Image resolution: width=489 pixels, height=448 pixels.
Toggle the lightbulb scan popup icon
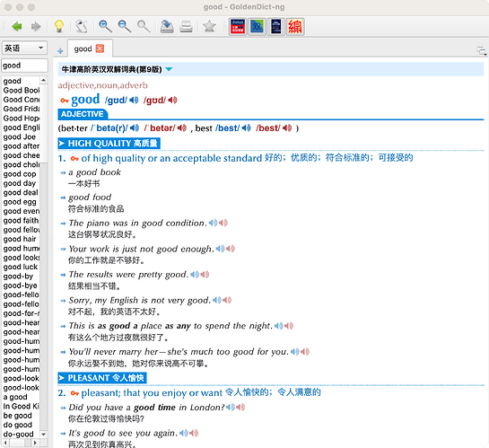click(x=59, y=26)
